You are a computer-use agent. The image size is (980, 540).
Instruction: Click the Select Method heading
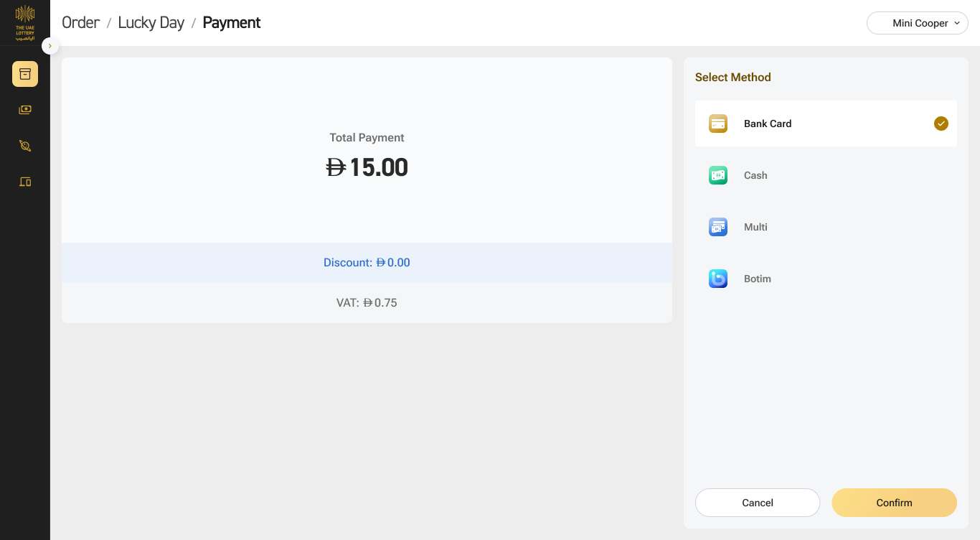point(733,78)
